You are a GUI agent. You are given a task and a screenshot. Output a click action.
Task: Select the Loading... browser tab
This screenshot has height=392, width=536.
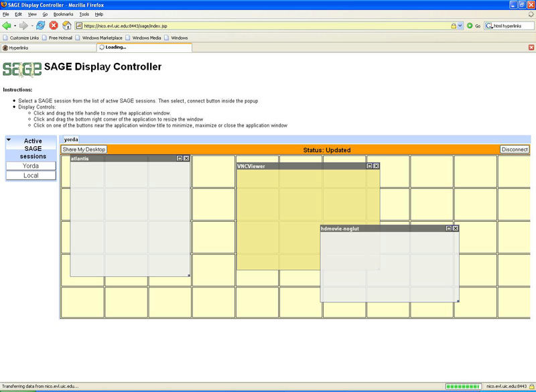(x=144, y=48)
